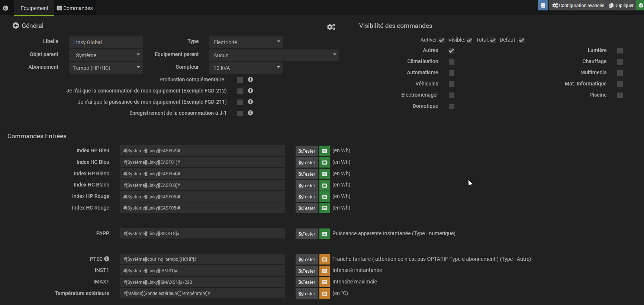Image resolution: width=644 pixels, height=305 pixels.
Task: Open green command picker for PAPP
Action: [x=325, y=234]
